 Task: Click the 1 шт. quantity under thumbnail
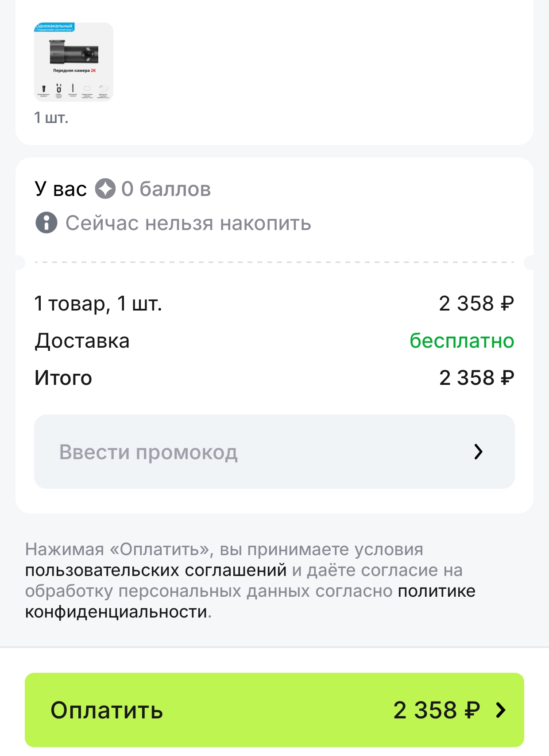[51, 118]
